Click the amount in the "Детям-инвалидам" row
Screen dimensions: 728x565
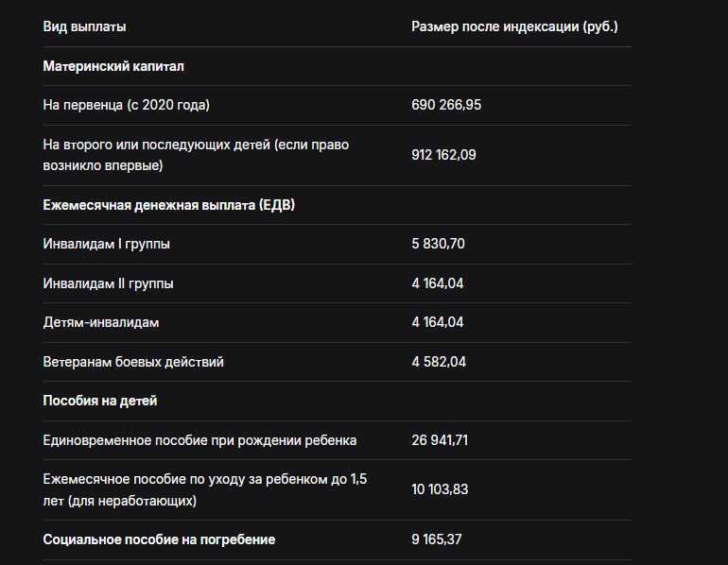point(438,322)
